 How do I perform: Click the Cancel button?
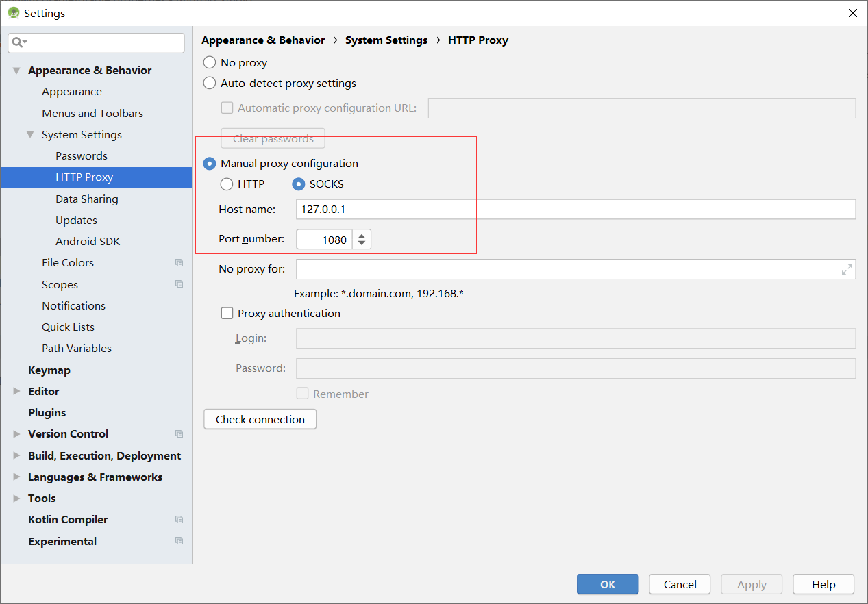(x=680, y=584)
